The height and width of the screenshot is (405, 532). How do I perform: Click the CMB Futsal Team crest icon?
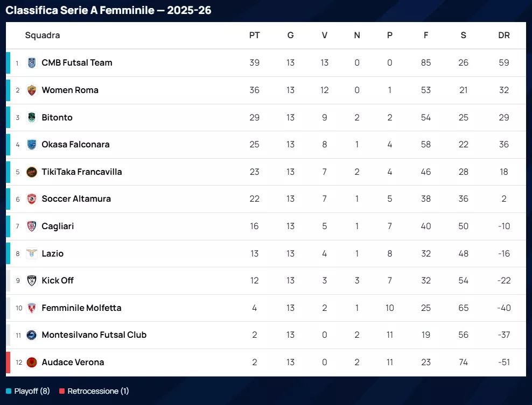tap(32, 63)
